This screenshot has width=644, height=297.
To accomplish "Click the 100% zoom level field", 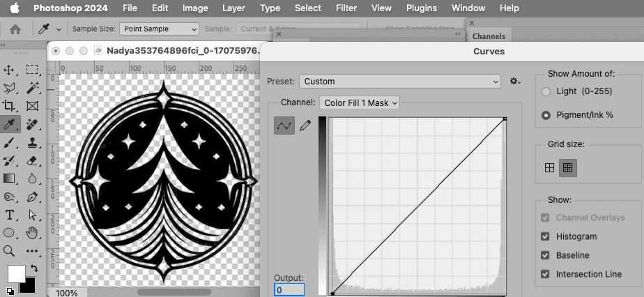I will [x=66, y=293].
